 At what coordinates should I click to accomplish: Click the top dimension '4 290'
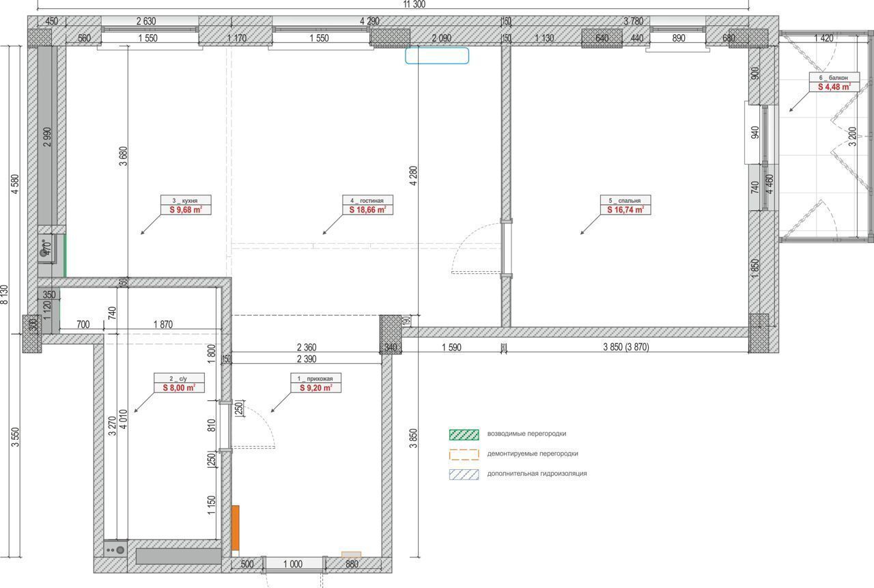coord(369,21)
